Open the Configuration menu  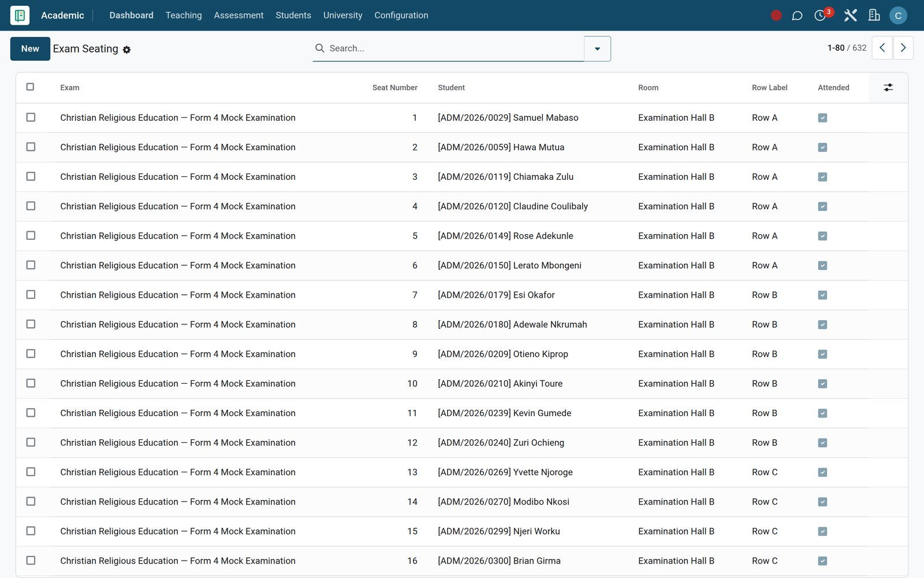[401, 15]
